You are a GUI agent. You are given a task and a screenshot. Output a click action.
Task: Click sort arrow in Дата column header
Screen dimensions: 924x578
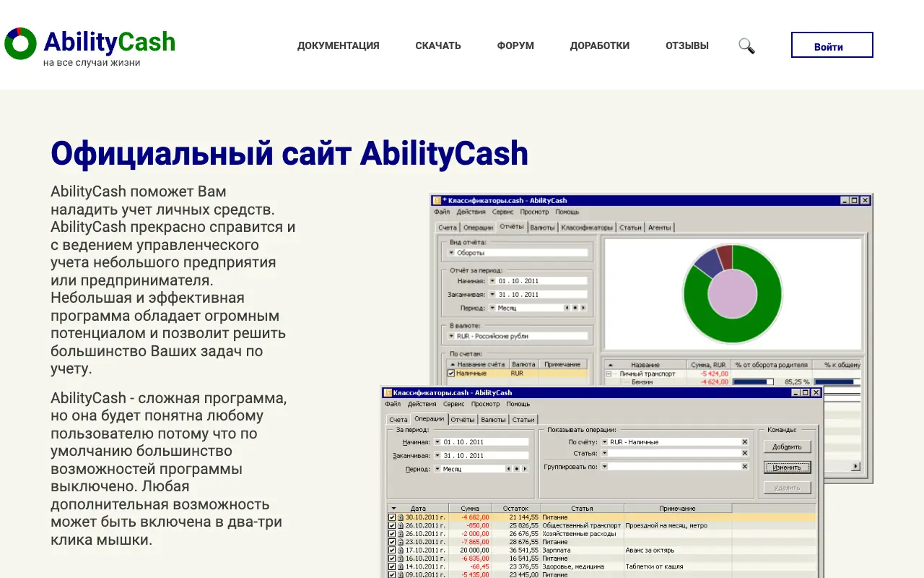click(393, 509)
